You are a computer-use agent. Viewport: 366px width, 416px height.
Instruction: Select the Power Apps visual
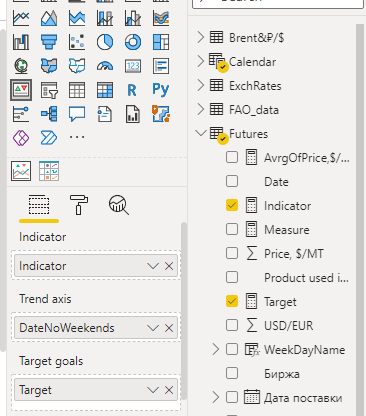[x=21, y=138]
